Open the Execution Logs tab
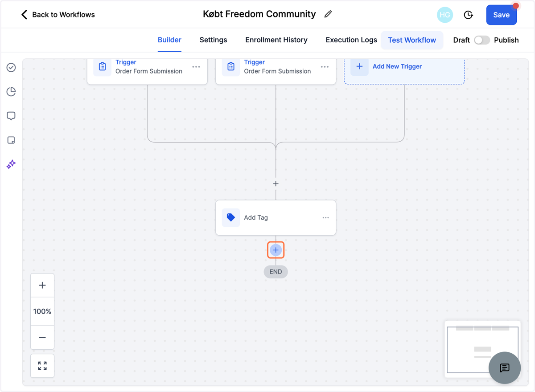This screenshot has height=392, width=535. [x=351, y=40]
